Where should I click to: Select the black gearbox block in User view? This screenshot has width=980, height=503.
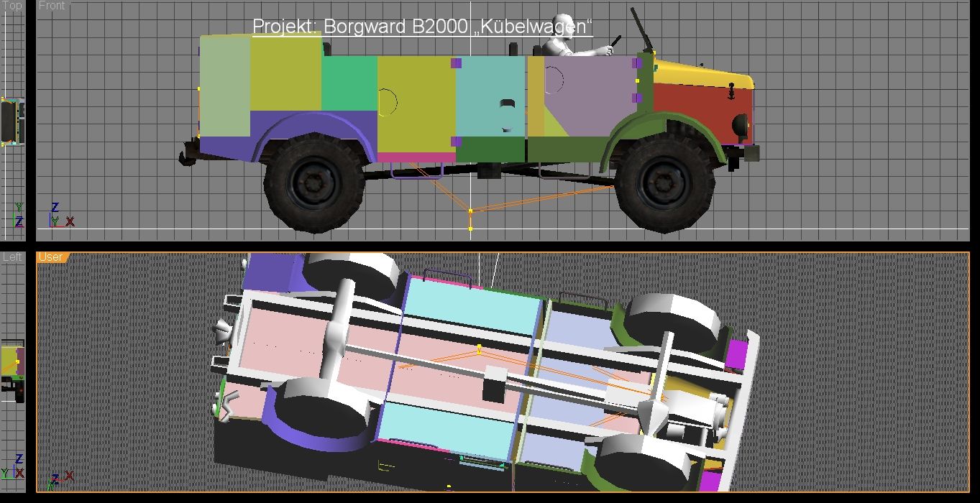click(x=494, y=383)
